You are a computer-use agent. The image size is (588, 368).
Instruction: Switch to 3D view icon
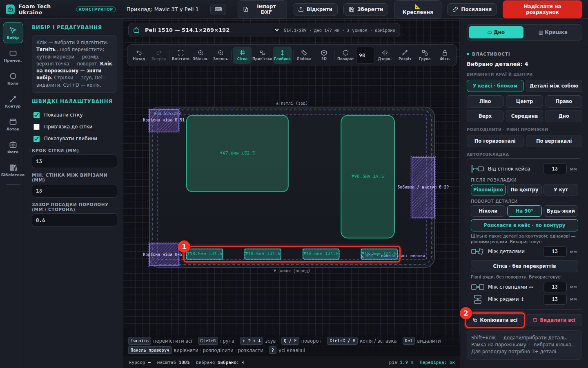click(324, 55)
